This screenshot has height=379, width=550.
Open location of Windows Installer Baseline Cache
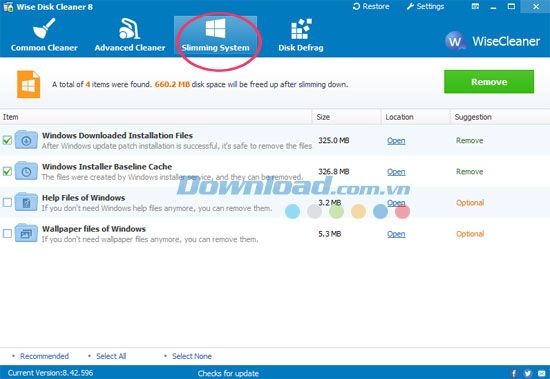[x=396, y=172]
